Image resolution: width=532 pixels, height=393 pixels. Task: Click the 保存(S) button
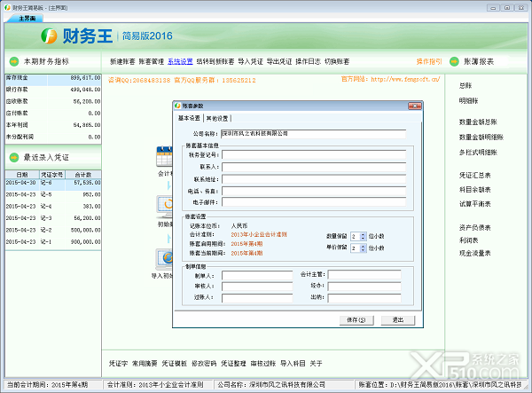(x=356, y=320)
